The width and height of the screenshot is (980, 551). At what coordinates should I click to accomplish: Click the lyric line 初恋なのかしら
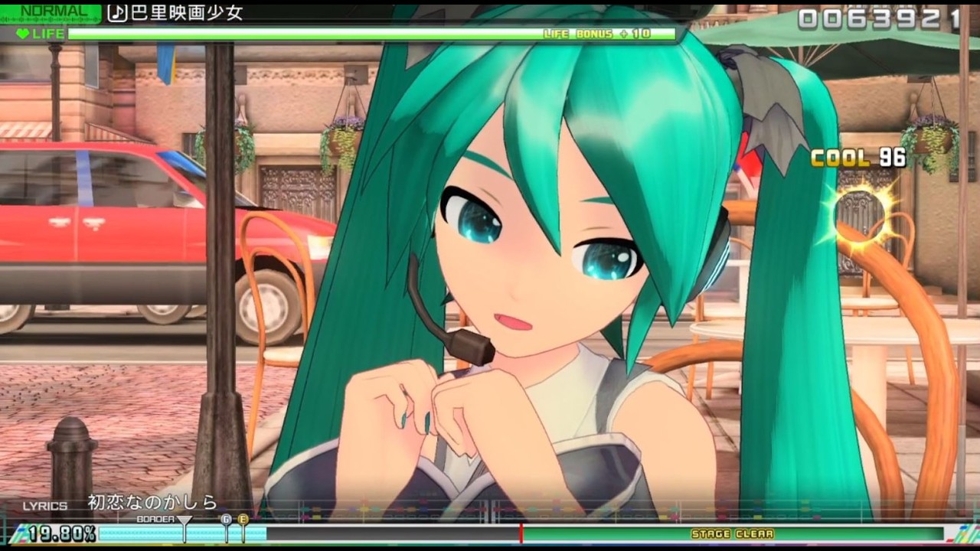click(152, 503)
